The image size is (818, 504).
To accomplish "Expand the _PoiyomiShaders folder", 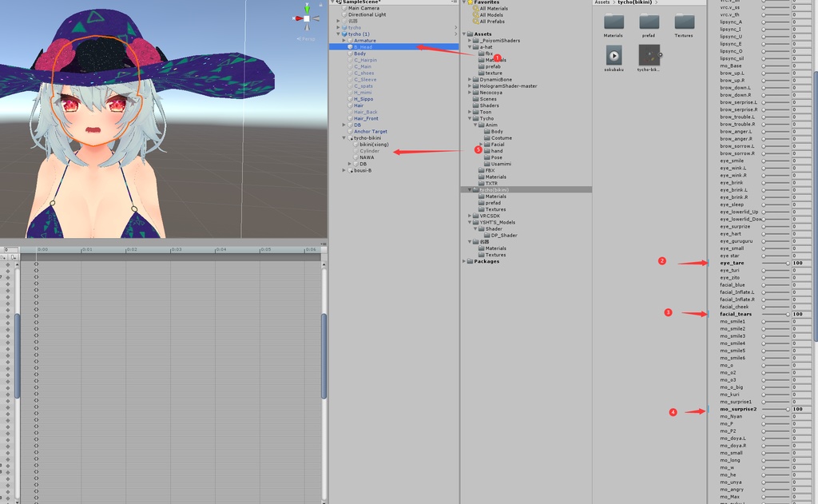I will click(x=470, y=40).
